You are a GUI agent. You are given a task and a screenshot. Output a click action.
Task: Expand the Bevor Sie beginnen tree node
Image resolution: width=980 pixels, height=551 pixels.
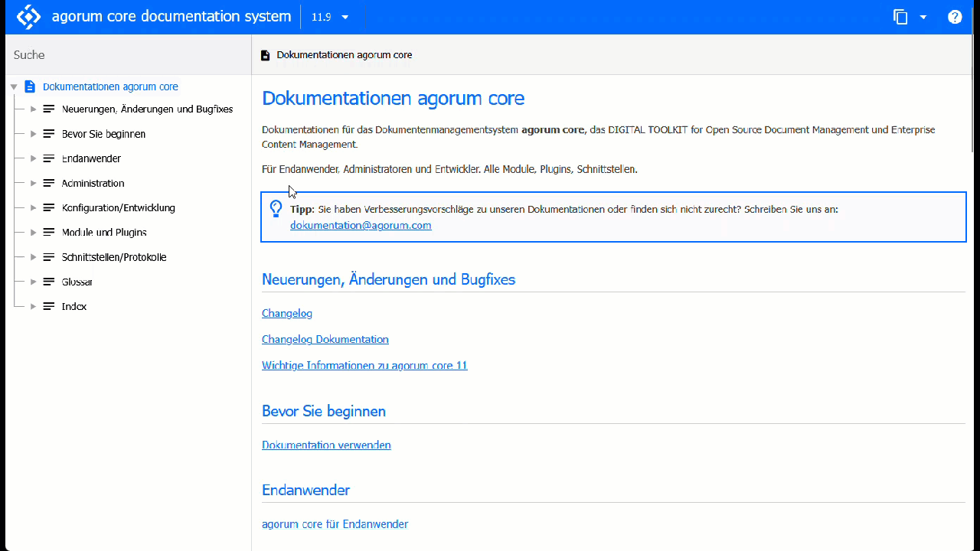[x=34, y=134]
